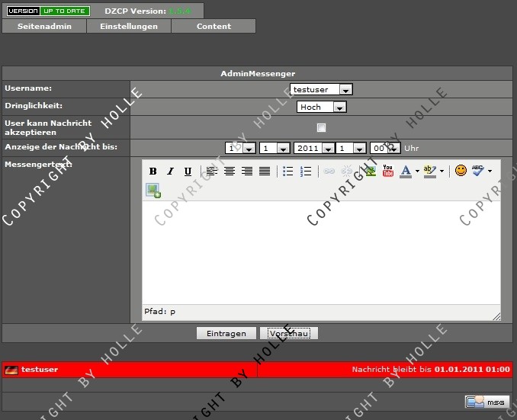517x420 pixels.
Task: Open the text color picker
Action: [x=406, y=172]
